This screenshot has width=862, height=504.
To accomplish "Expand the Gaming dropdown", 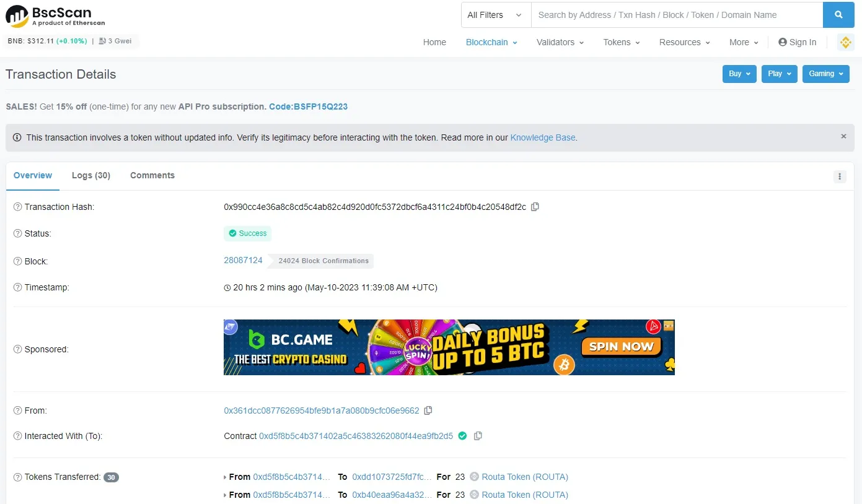I will point(825,74).
